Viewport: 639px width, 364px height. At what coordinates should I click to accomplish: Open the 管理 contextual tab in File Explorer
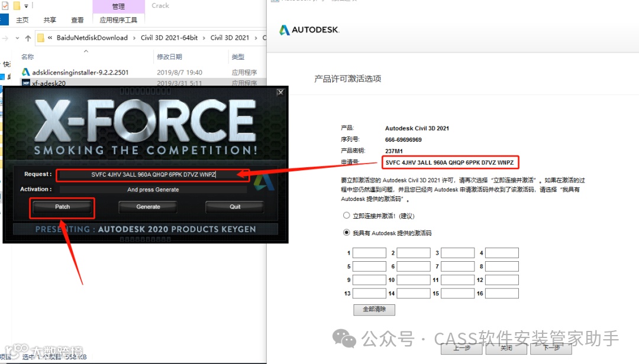pos(118,6)
